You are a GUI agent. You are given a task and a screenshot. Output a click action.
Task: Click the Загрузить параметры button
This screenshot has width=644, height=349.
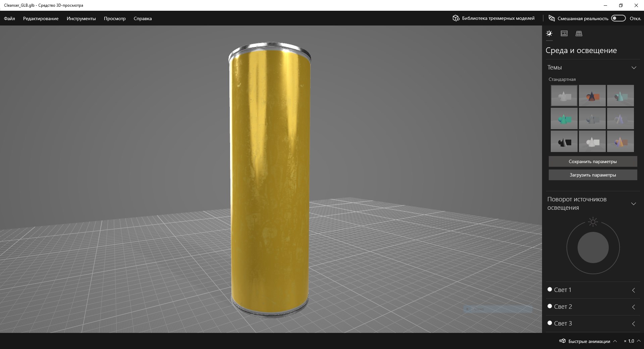593,175
